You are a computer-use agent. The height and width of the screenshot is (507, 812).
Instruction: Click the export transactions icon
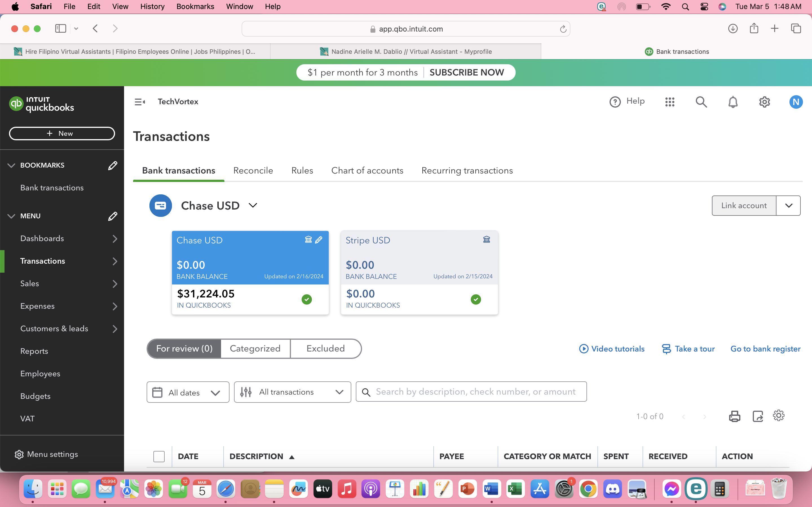click(x=758, y=416)
